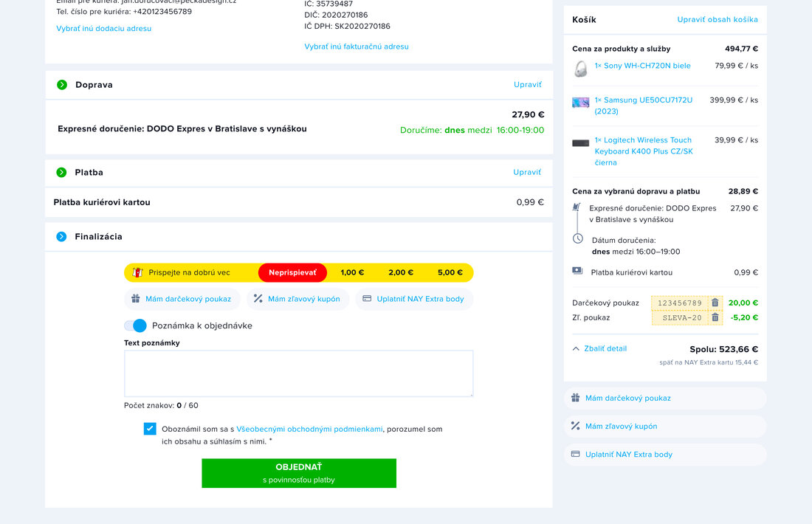
Task: Uncheck the terms and conditions agreement checkbox
Action: coord(150,429)
